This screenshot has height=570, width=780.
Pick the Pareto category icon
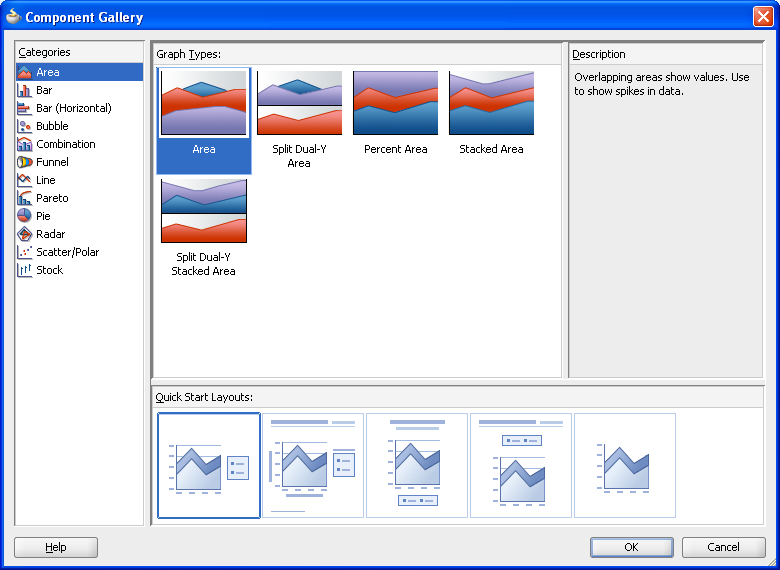click(x=24, y=198)
